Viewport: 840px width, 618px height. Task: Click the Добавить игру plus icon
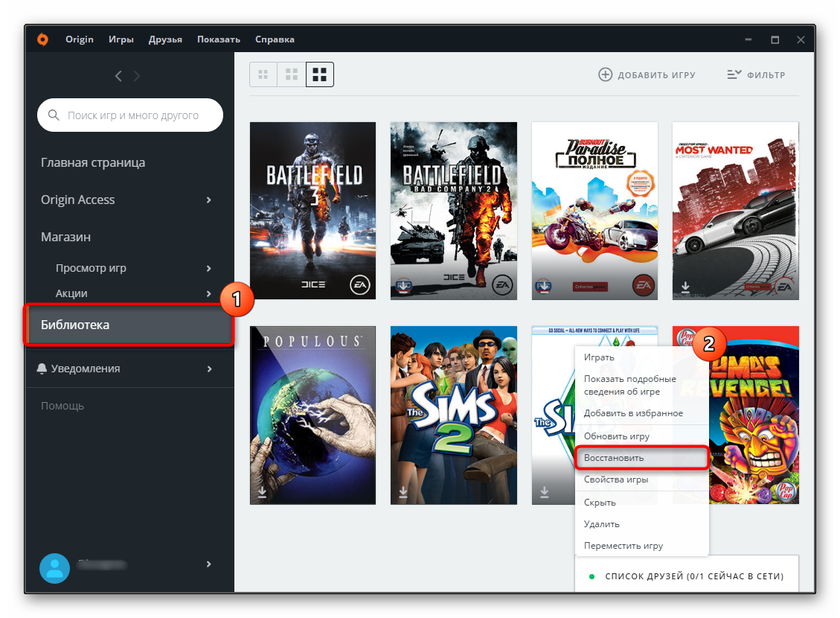pos(606,74)
